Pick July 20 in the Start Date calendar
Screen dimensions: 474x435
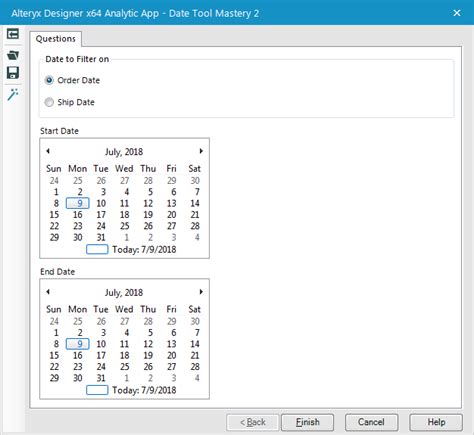[x=172, y=215]
